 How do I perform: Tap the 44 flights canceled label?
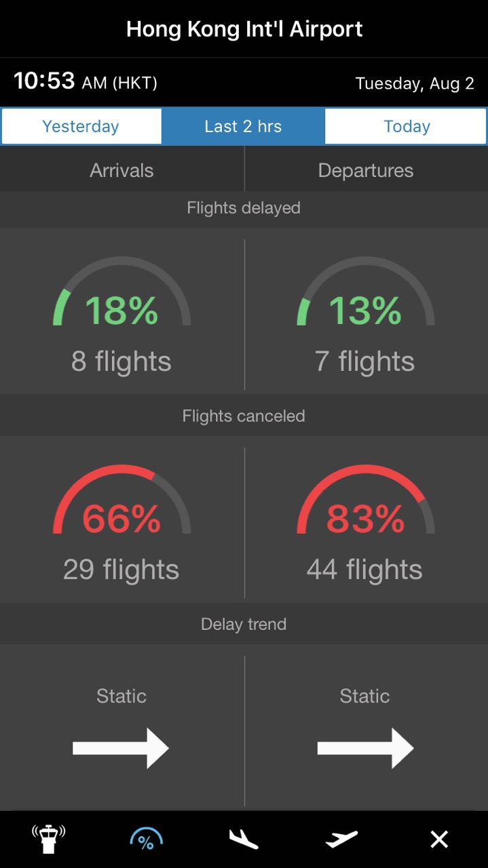pyautogui.click(x=364, y=570)
